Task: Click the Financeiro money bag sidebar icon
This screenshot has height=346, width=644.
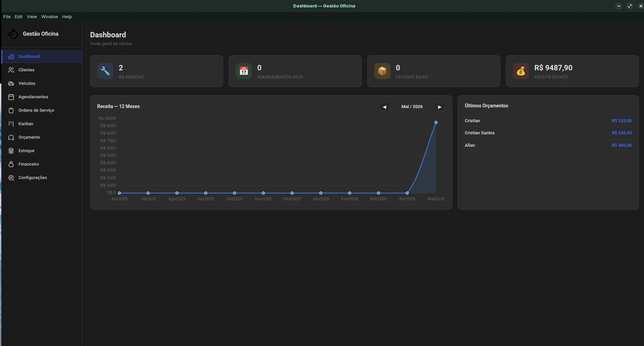Action: tap(11, 164)
